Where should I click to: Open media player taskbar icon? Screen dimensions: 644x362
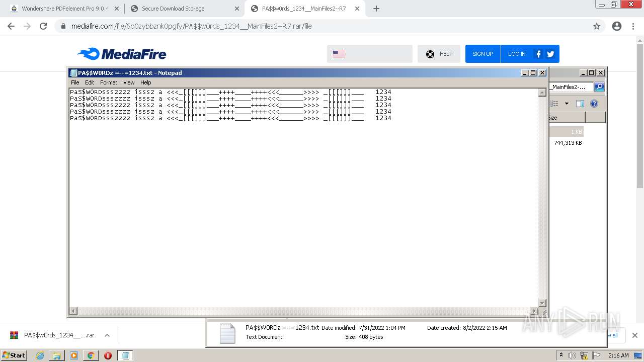pyautogui.click(x=74, y=355)
